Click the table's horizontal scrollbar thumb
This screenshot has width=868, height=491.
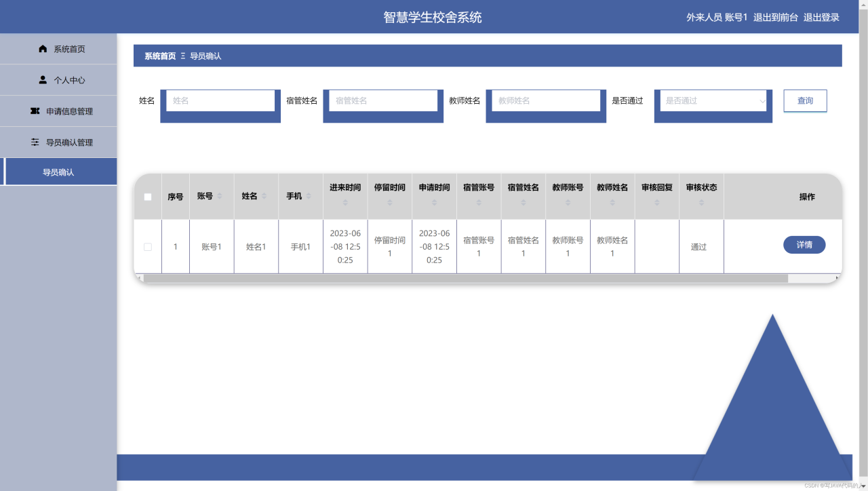(465, 278)
